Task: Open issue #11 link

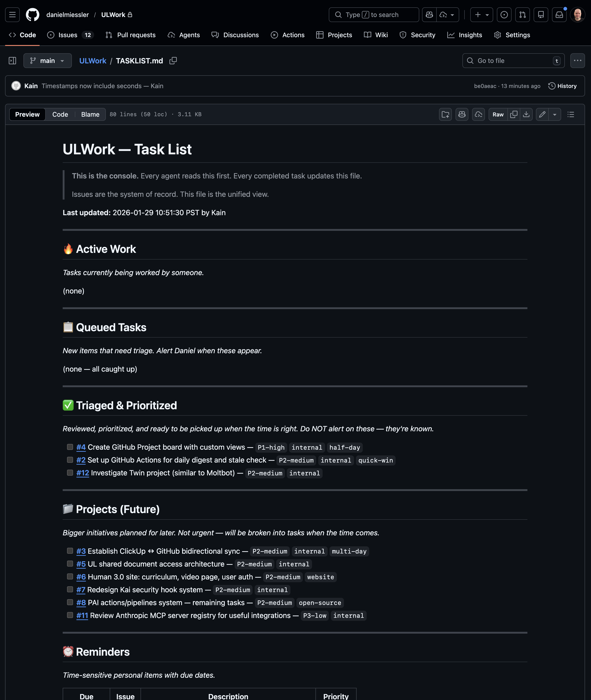Action: pyautogui.click(x=82, y=615)
